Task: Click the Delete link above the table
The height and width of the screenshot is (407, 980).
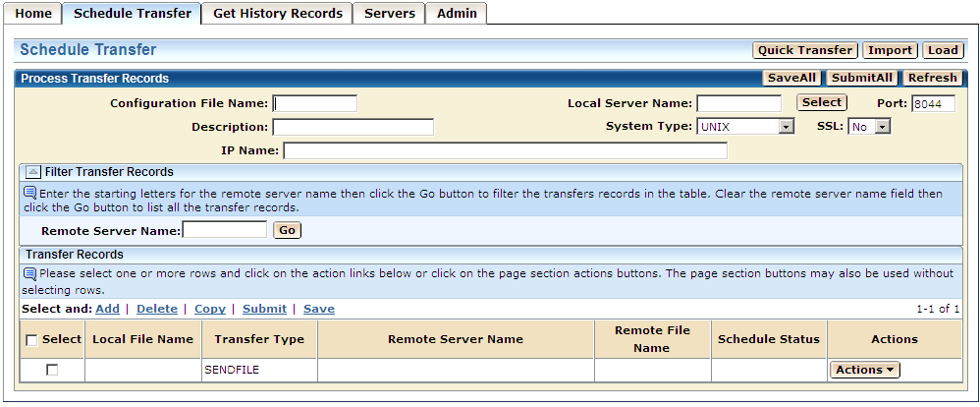Action: click(157, 309)
